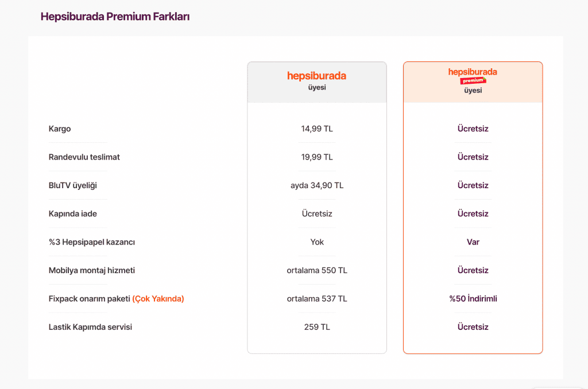Click the "ayda 34,90 TL" BluTV price
588x389 pixels.
pos(317,185)
